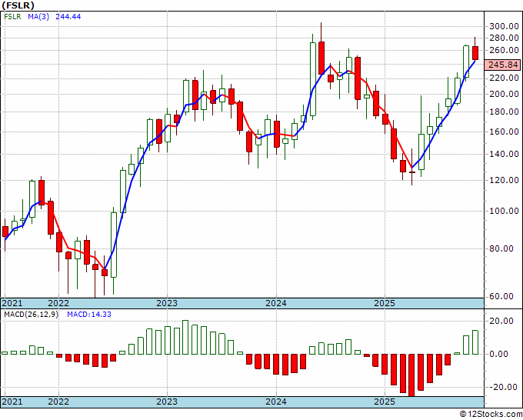Click 2024 on the MACD timeline
This screenshot has width=523, height=420.
pos(276,402)
